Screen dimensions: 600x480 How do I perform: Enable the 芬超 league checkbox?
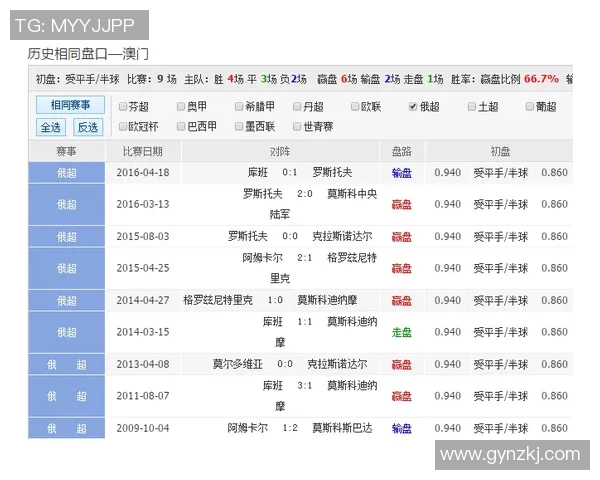pyautogui.click(x=122, y=106)
